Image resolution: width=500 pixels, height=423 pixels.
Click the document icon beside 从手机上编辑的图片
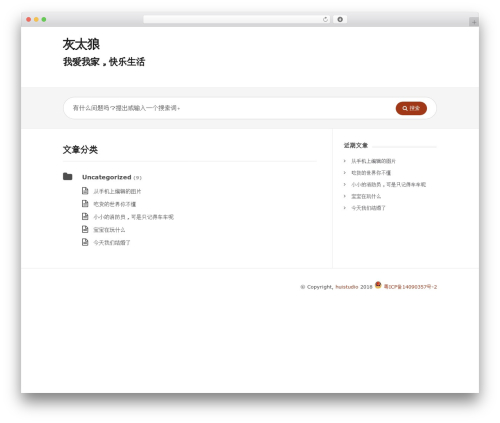[85, 191]
